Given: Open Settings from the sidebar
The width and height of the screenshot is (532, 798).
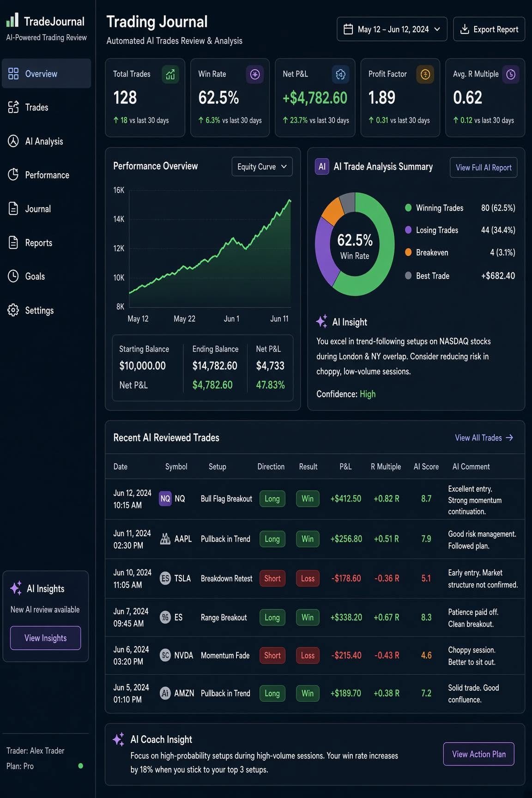Looking at the screenshot, I should pos(46,310).
